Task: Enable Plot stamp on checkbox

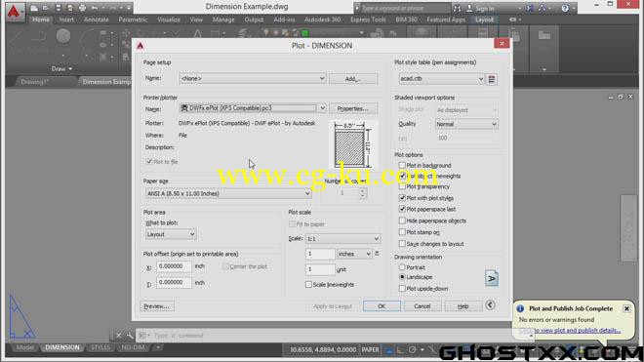Action: tap(402, 232)
